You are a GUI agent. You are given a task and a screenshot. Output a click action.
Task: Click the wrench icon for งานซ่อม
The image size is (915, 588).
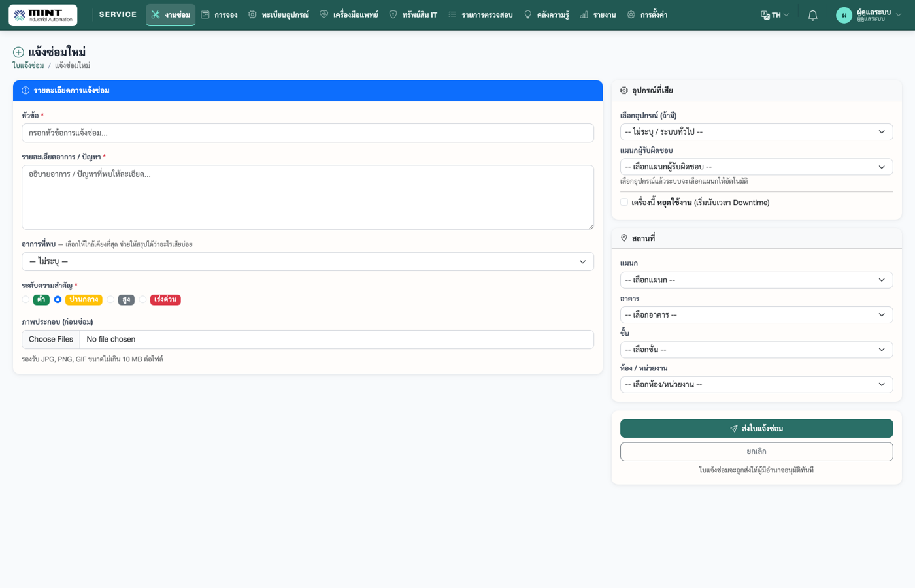tap(156, 14)
